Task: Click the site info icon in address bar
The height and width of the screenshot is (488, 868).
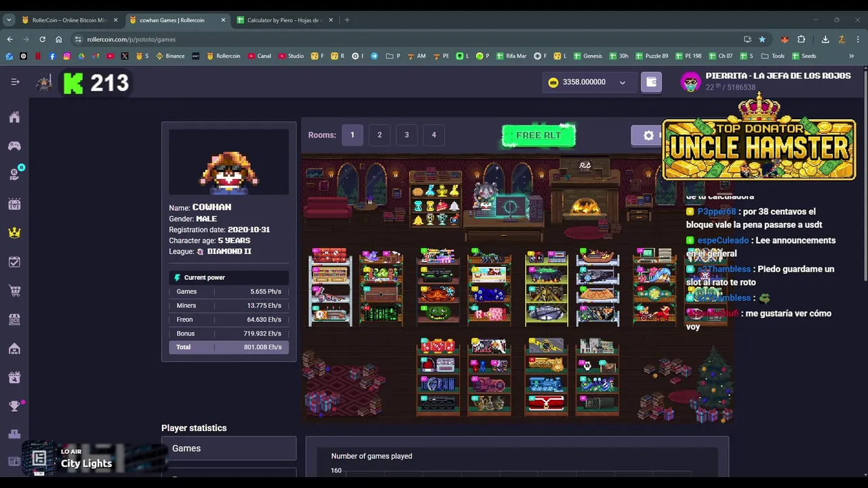Action: (78, 39)
